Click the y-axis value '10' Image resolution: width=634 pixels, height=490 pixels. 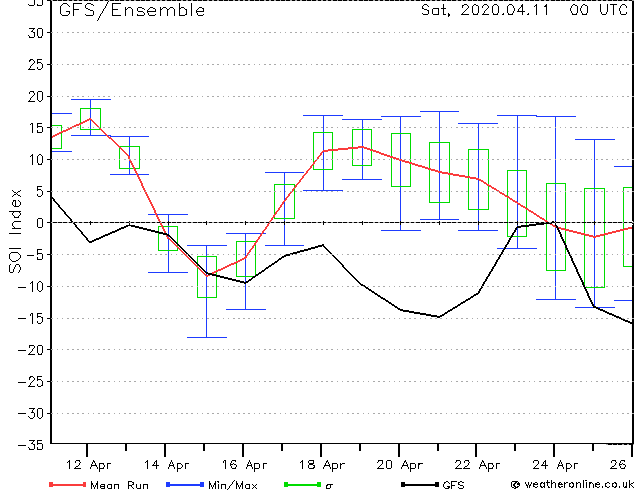pos(35,160)
